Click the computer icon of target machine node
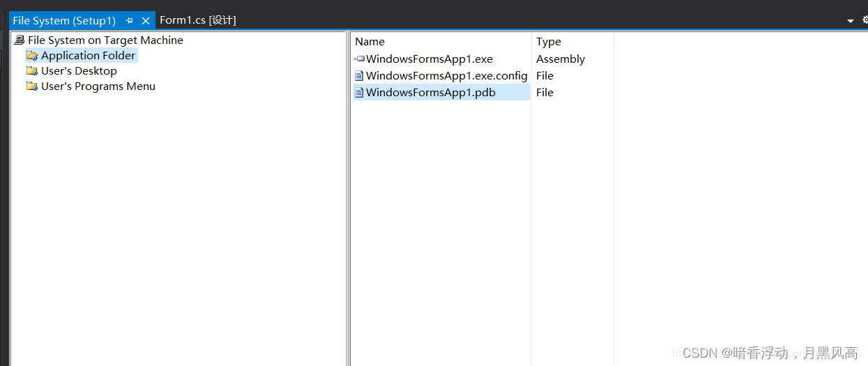This screenshot has height=366, width=868. [20, 40]
